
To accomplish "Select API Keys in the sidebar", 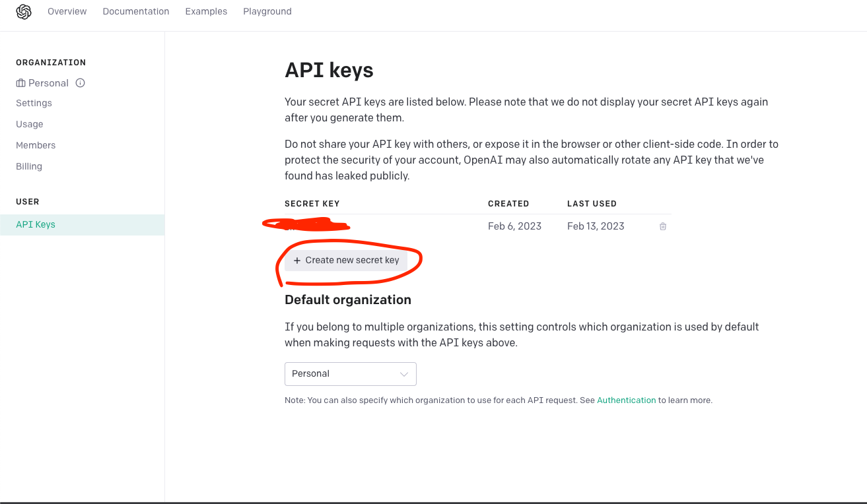I will (x=82, y=224).
